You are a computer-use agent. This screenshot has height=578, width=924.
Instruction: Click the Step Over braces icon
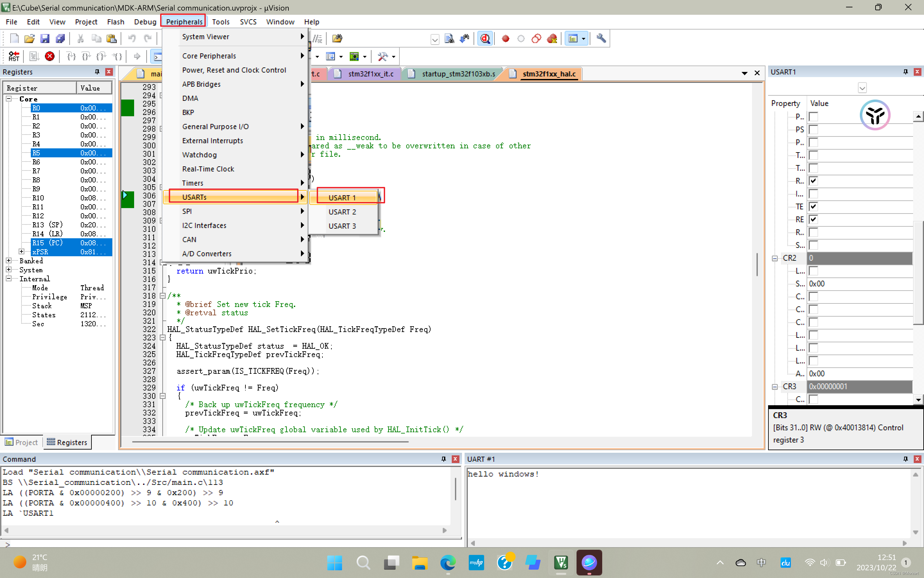(x=86, y=57)
